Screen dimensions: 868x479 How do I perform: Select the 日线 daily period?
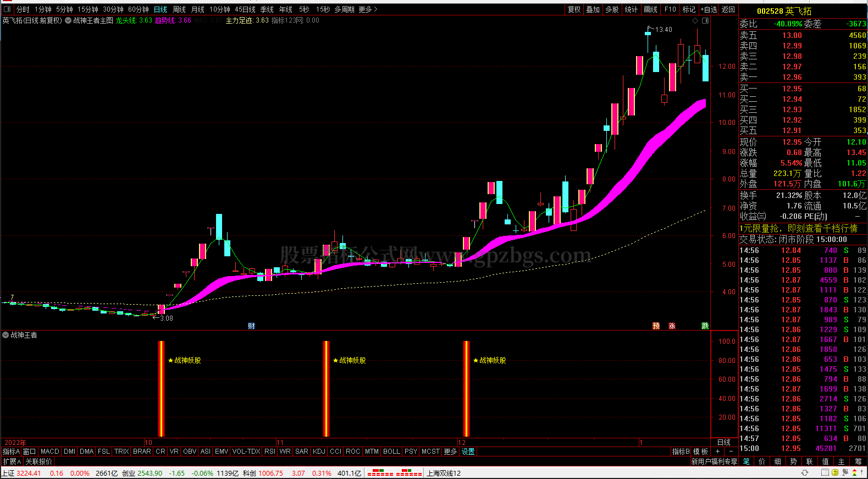(x=161, y=9)
